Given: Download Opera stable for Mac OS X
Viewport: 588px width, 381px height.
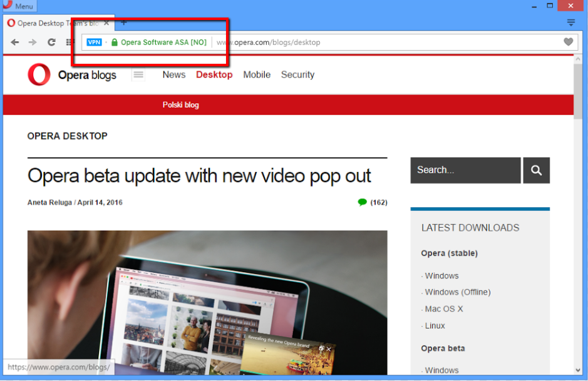Looking at the screenshot, I should (x=444, y=309).
